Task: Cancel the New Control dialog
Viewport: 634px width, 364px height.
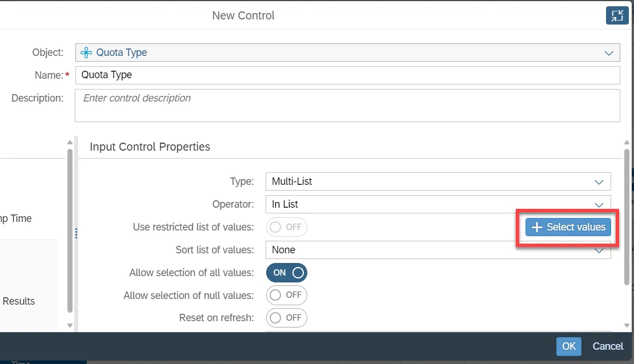Action: (x=608, y=346)
